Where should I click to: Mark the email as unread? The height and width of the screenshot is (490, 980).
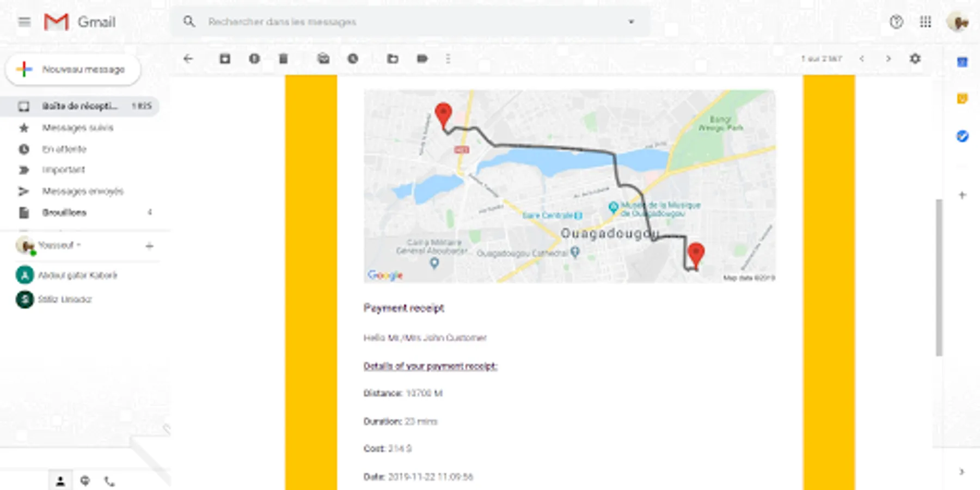click(323, 59)
